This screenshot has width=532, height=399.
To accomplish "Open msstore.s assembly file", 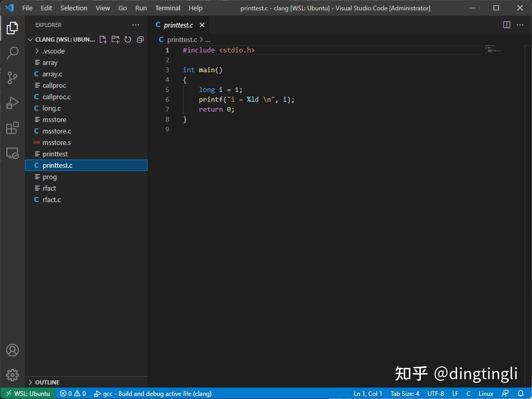I will pos(86,142).
